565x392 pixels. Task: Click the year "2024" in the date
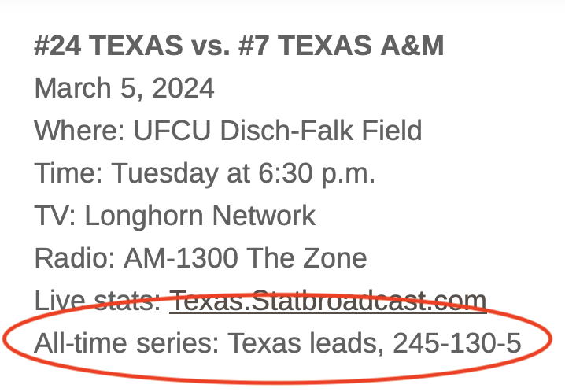[183, 88]
